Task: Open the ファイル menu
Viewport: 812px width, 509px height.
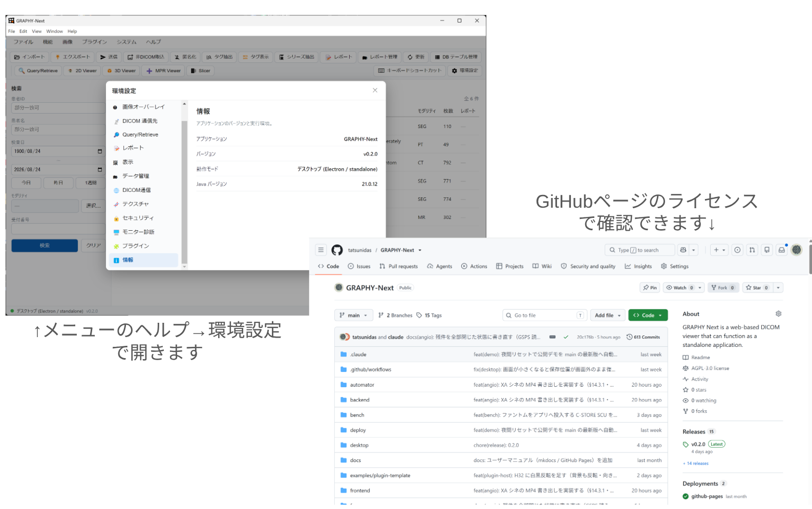Action: (24, 42)
